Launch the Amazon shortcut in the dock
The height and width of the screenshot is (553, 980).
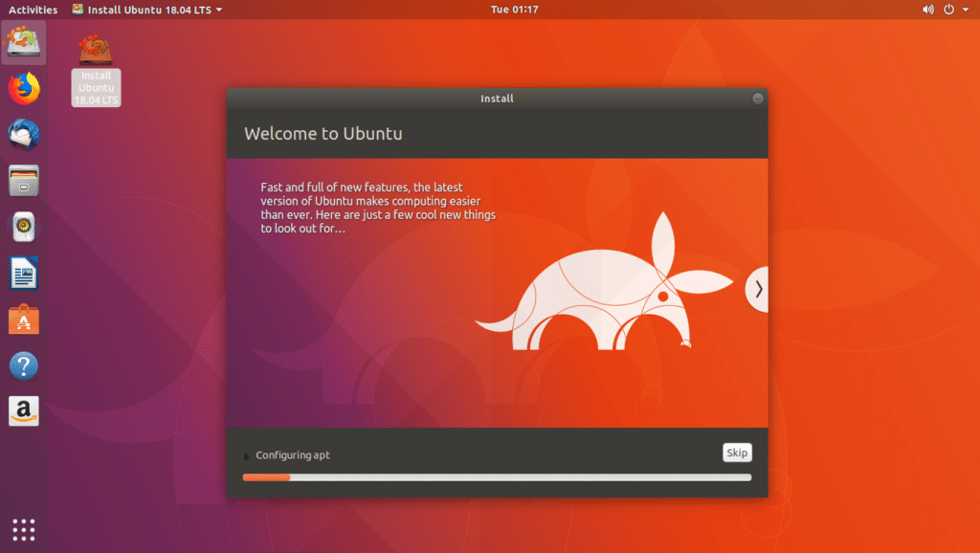pos(23,410)
